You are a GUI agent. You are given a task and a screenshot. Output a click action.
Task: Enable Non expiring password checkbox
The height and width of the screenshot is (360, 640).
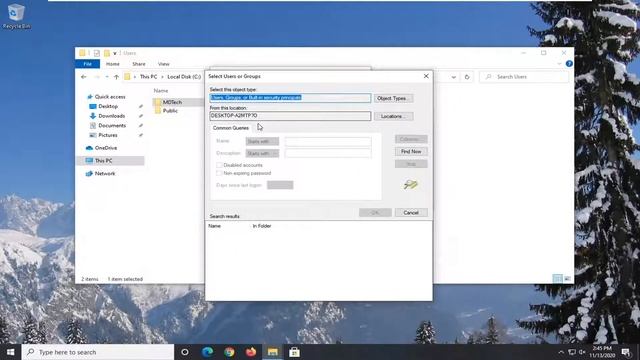219,173
